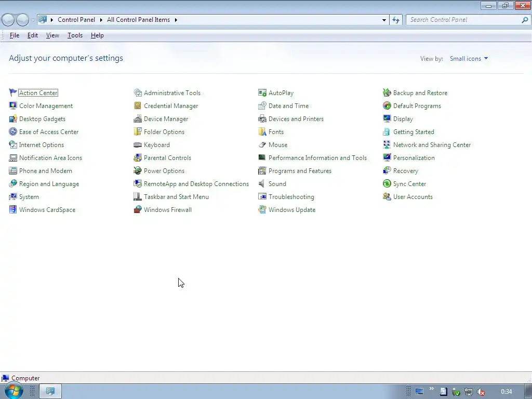Click the Control Panel breadcrumb segment
The width and height of the screenshot is (532, 399).
tap(76, 20)
